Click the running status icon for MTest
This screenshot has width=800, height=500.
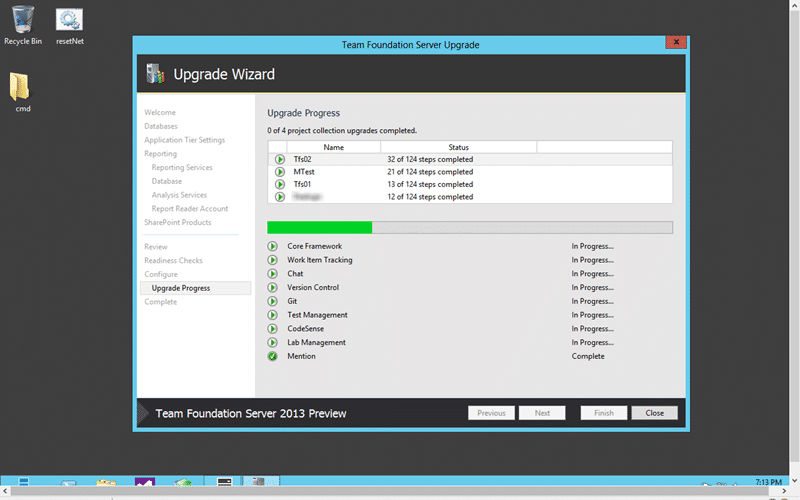pos(280,172)
